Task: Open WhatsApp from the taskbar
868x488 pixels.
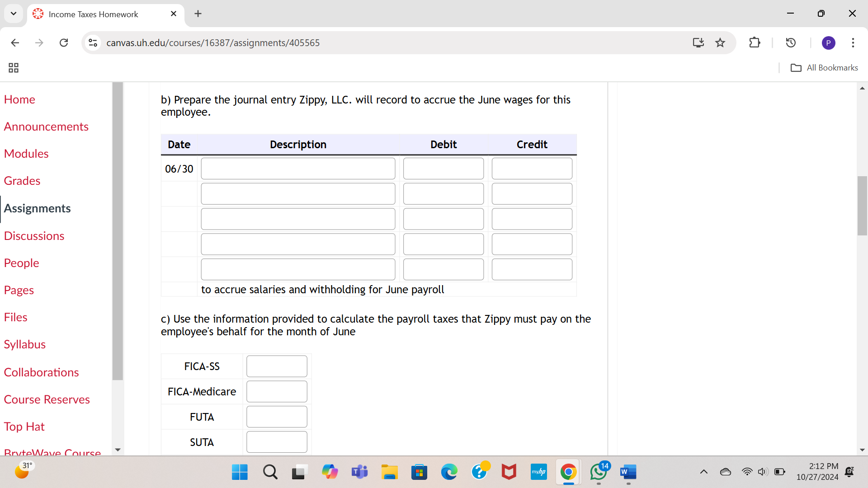Action: tap(598, 472)
